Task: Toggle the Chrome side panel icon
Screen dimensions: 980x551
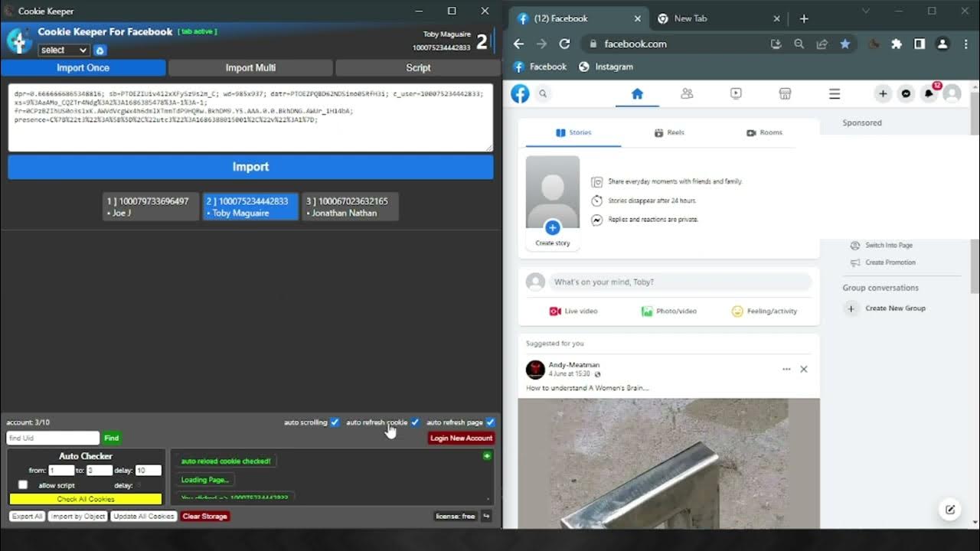Action: (x=920, y=44)
